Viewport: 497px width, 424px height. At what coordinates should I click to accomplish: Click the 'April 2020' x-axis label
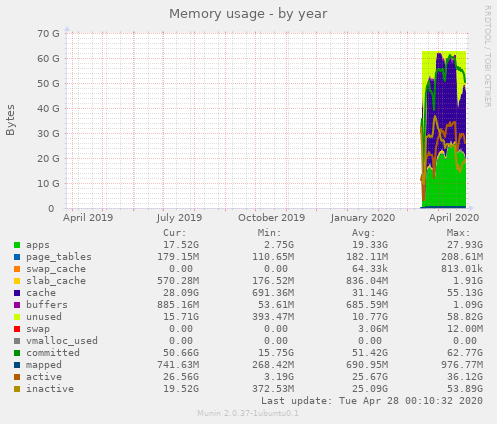coord(454,218)
